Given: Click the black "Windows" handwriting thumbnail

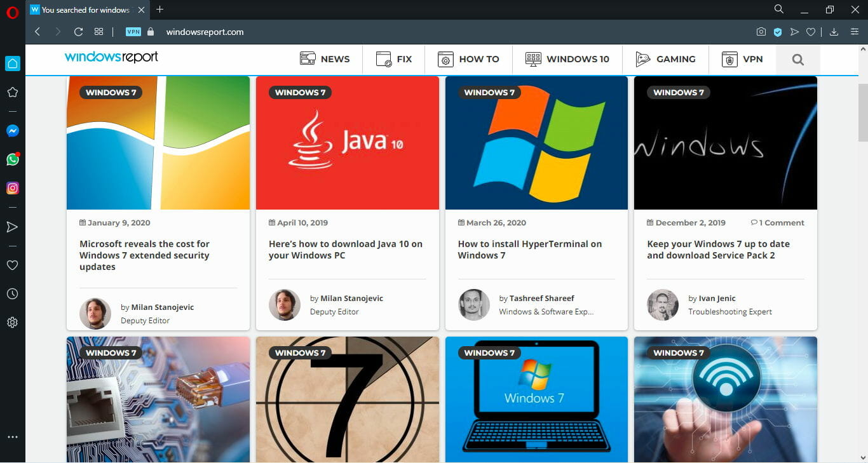Looking at the screenshot, I should (x=726, y=143).
